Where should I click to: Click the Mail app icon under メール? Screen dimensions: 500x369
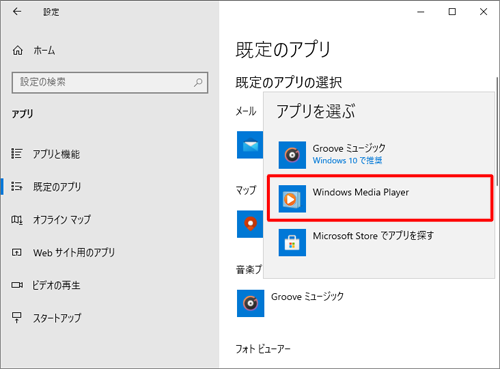pos(250,145)
